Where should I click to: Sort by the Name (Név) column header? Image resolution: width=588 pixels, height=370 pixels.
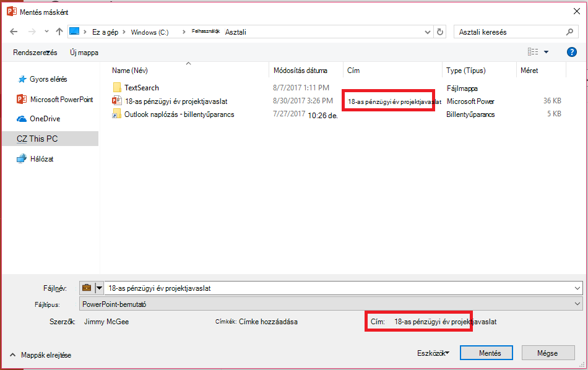130,71
